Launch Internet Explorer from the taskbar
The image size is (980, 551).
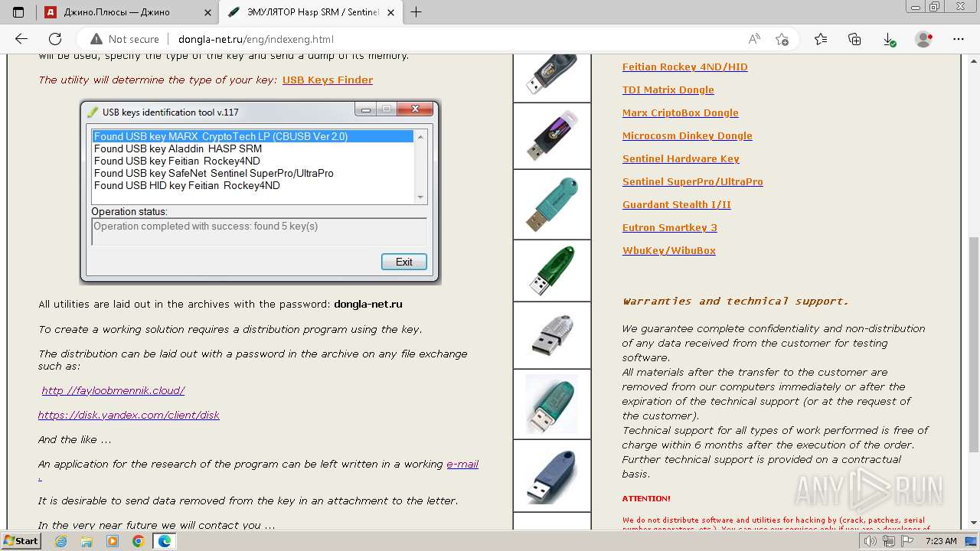[x=61, y=541]
